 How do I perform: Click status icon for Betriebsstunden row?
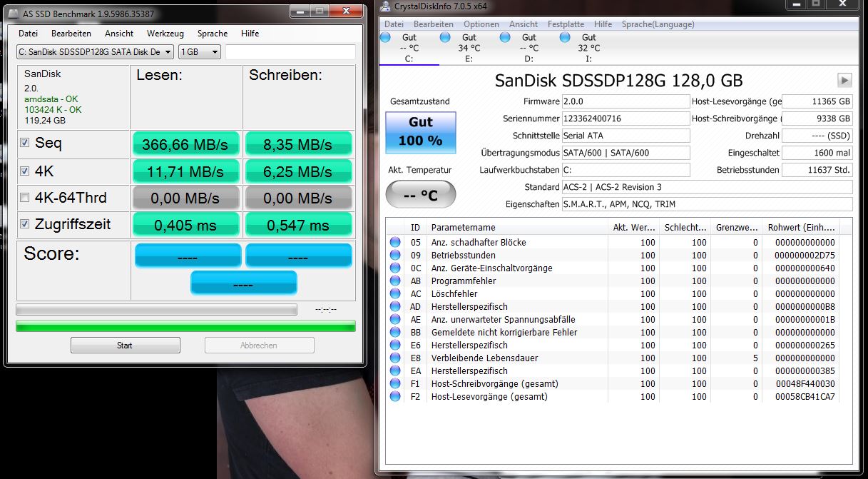pyautogui.click(x=395, y=255)
